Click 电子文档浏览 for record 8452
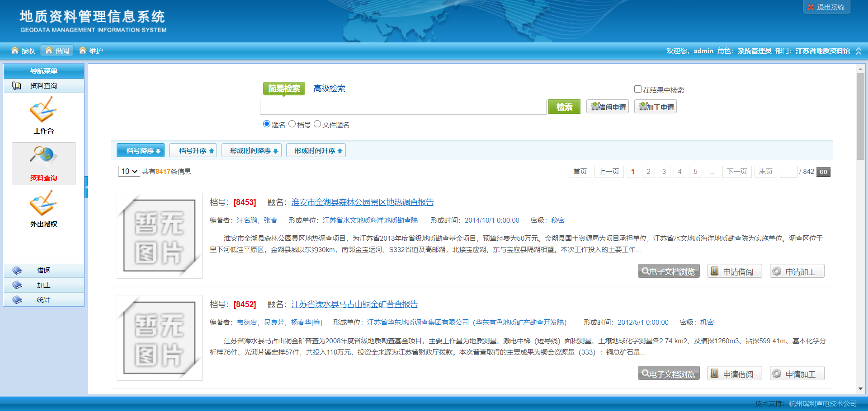Image resolution: width=868 pixels, height=411 pixels. click(x=669, y=374)
